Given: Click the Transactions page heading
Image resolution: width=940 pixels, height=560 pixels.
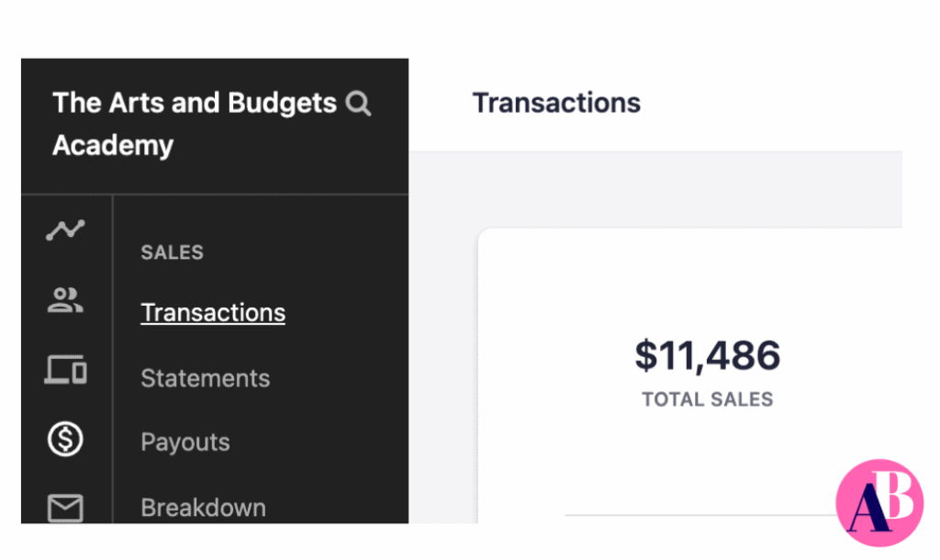Looking at the screenshot, I should pyautogui.click(x=556, y=103).
